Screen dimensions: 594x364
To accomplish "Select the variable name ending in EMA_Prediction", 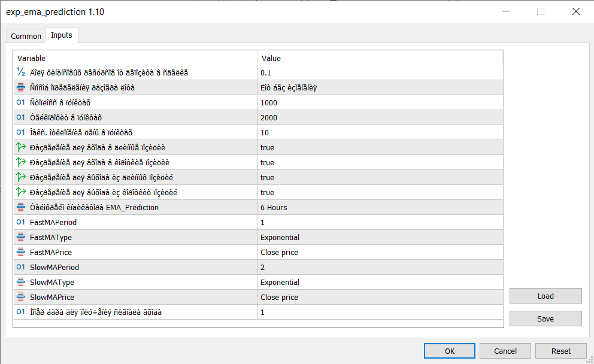I will pos(95,207).
